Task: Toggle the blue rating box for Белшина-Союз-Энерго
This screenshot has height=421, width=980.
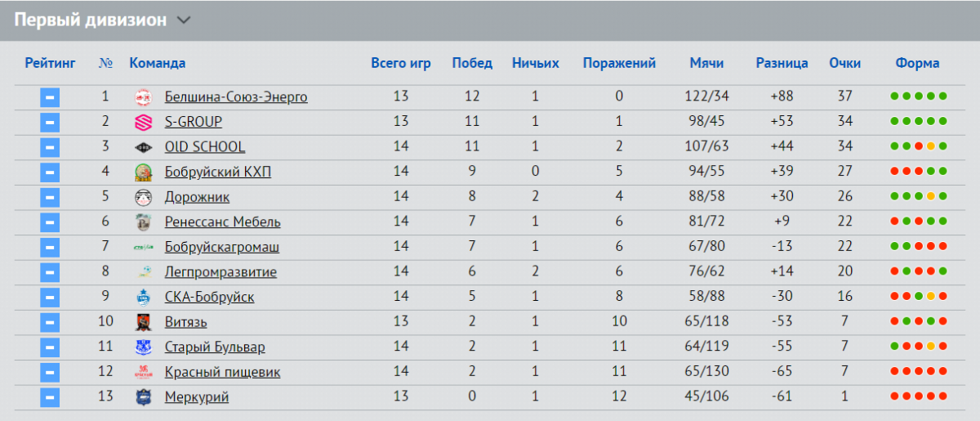Action: pyautogui.click(x=50, y=98)
